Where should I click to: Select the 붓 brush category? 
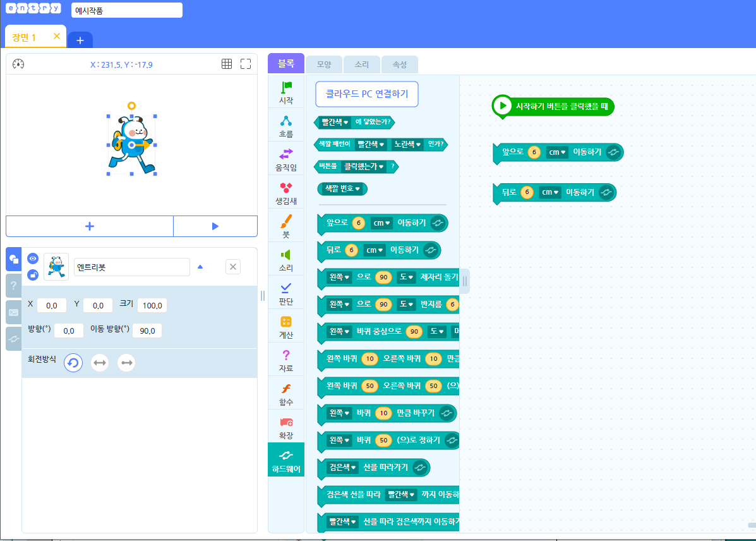(x=286, y=227)
